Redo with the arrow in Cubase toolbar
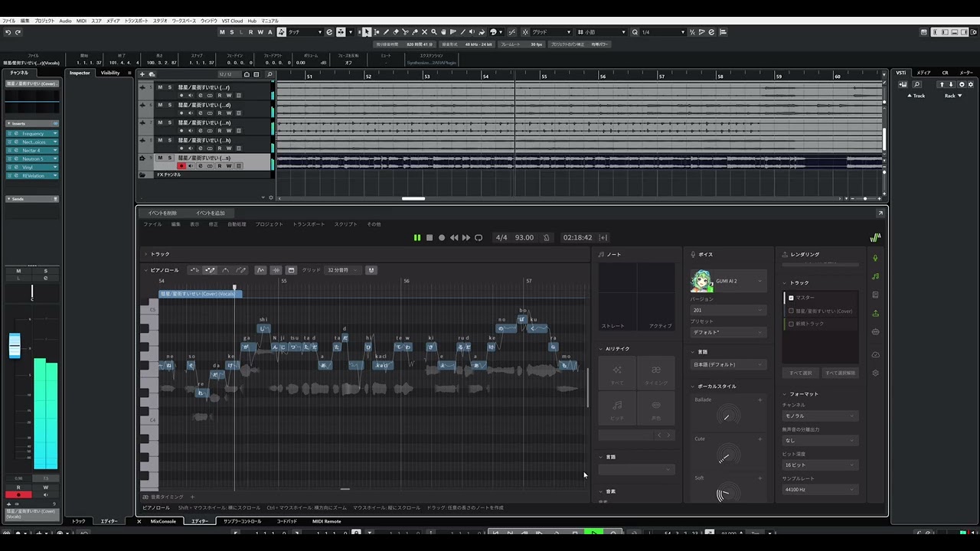980x551 pixels. coord(18,32)
